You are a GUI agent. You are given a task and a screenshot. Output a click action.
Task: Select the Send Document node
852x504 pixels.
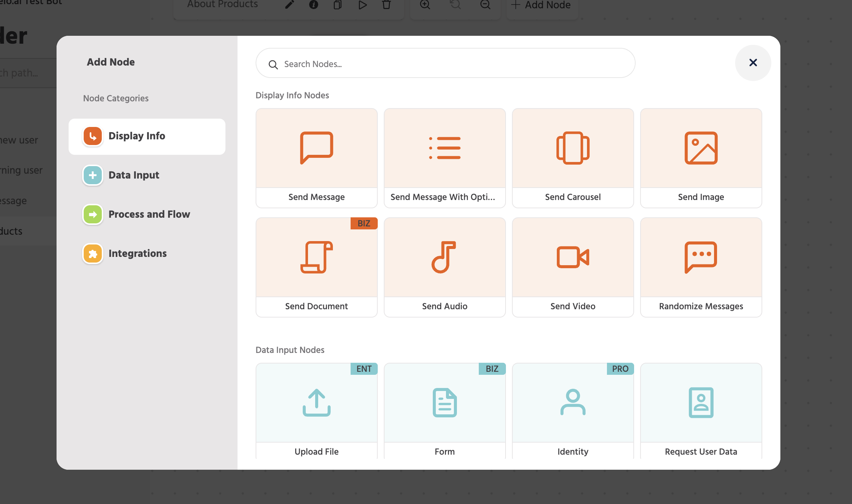(x=316, y=267)
